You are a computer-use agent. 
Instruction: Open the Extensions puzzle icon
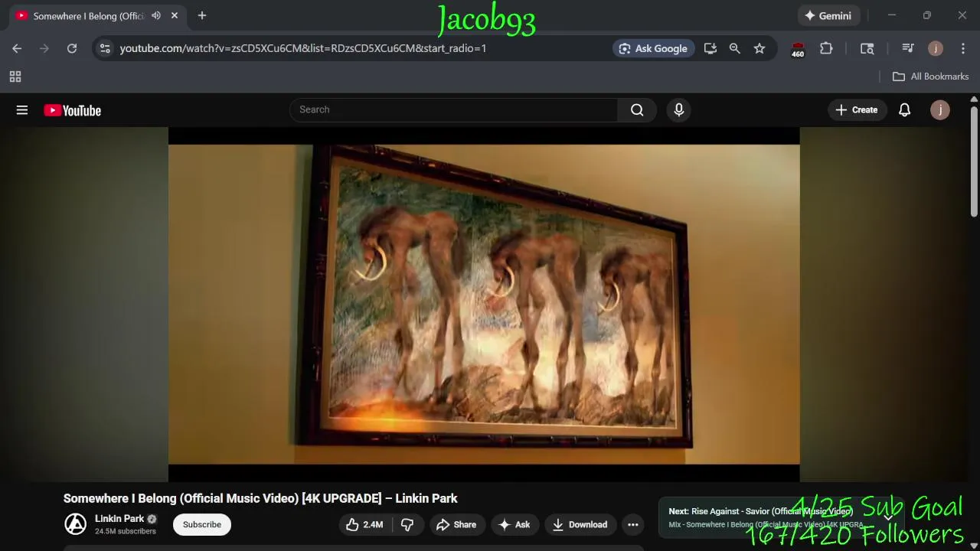pyautogui.click(x=826, y=48)
